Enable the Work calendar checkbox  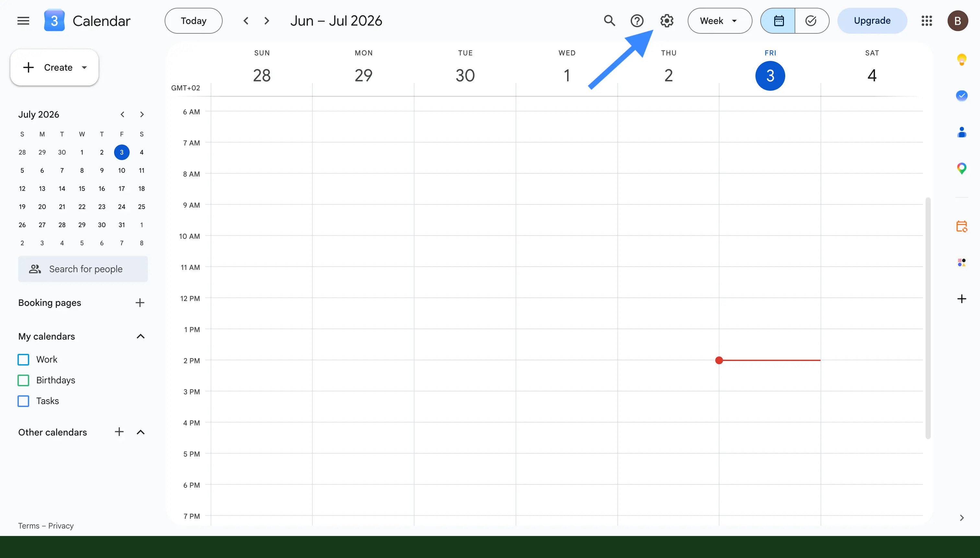[x=23, y=359]
